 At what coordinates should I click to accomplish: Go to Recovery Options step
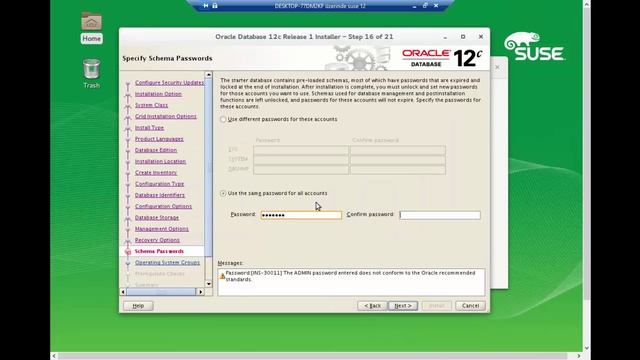pyautogui.click(x=157, y=240)
